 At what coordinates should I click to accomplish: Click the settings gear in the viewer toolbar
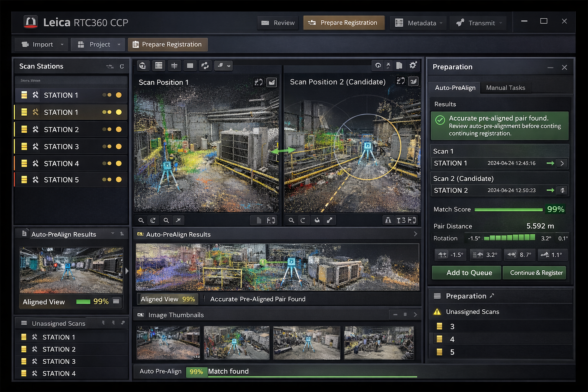[x=413, y=65]
